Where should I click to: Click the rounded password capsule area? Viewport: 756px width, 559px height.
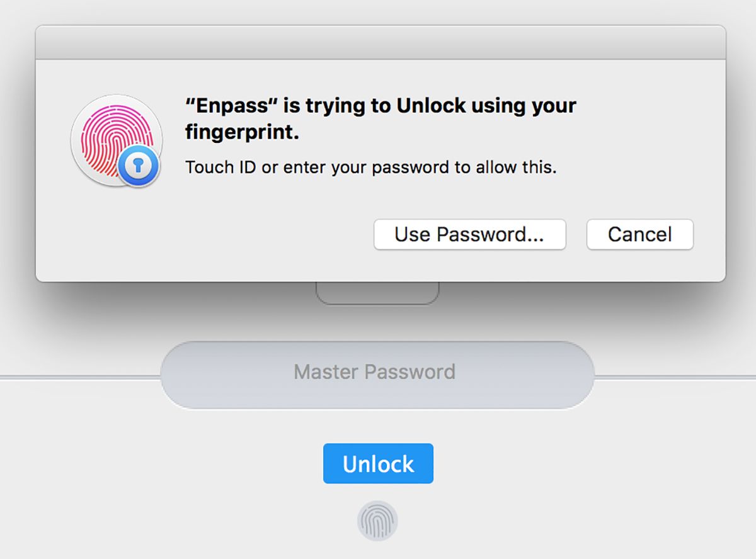coord(378,373)
